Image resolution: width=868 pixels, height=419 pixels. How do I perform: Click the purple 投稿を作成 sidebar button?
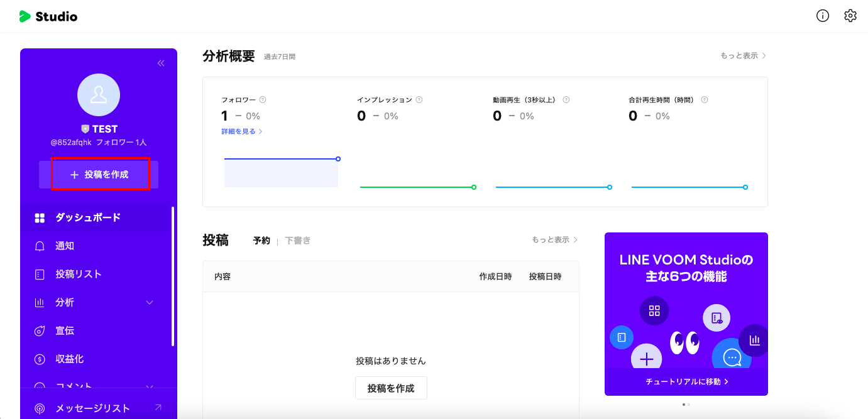pyautogui.click(x=99, y=175)
